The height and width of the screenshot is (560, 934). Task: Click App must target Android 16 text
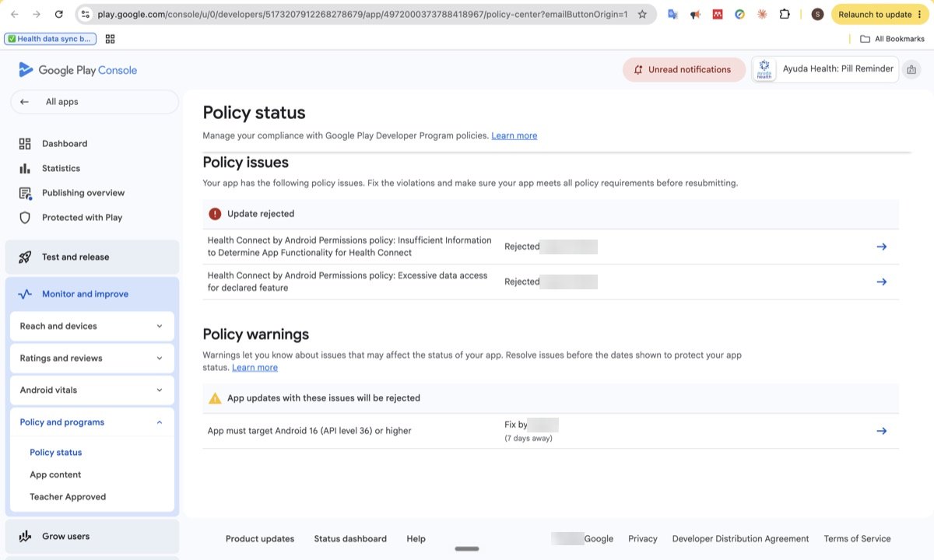[x=309, y=431]
